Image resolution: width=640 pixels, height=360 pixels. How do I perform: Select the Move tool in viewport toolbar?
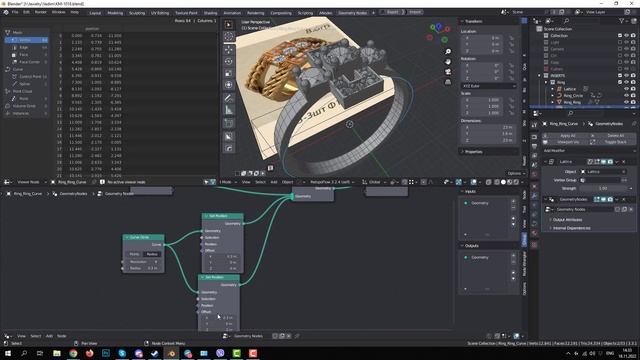point(229,49)
